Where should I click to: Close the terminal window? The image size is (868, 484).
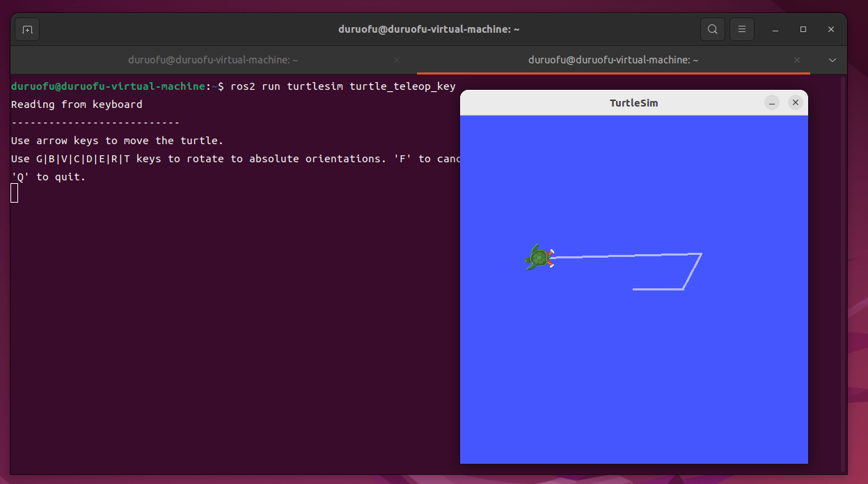[831, 29]
